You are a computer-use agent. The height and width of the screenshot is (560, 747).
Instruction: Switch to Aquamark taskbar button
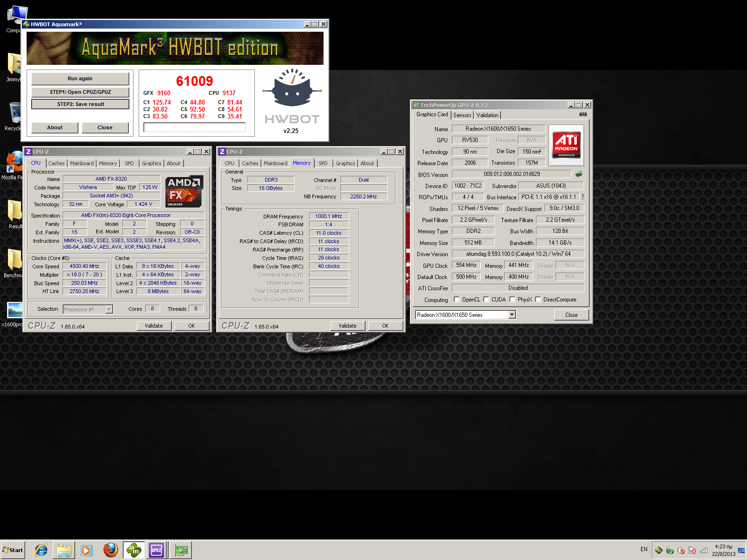(x=134, y=550)
